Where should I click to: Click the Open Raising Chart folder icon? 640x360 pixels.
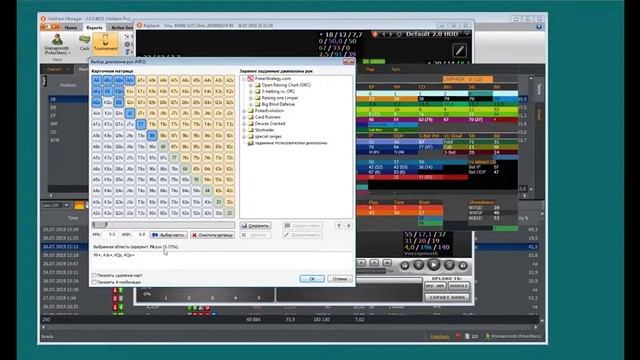click(258, 85)
